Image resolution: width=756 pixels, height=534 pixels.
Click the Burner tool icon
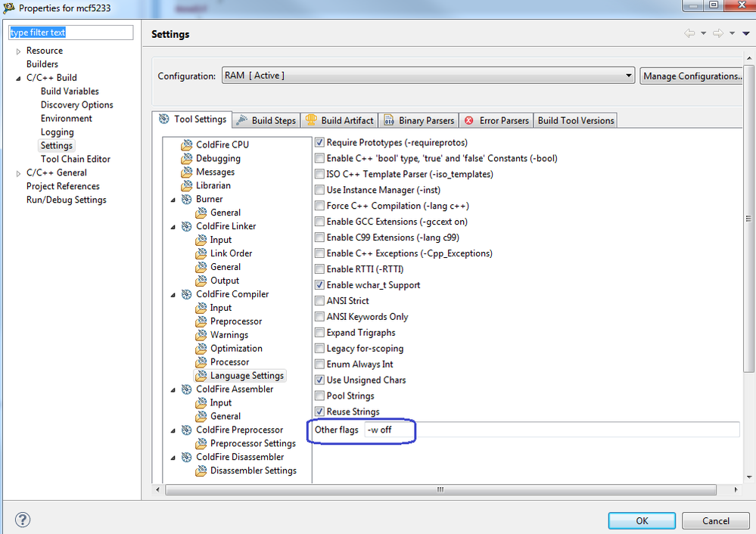pos(187,199)
